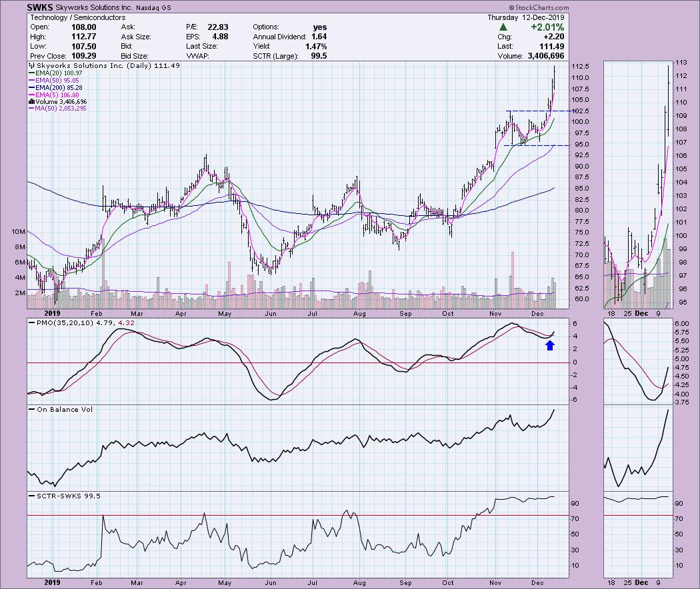Click the 113 label on zoomed chart axis
Image resolution: width=700 pixels, height=589 pixels.
tap(681, 63)
